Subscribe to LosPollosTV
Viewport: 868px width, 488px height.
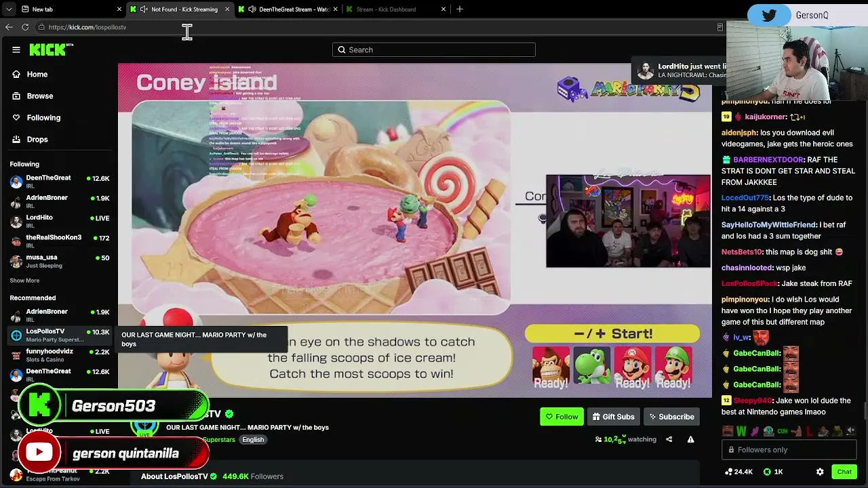pos(671,417)
